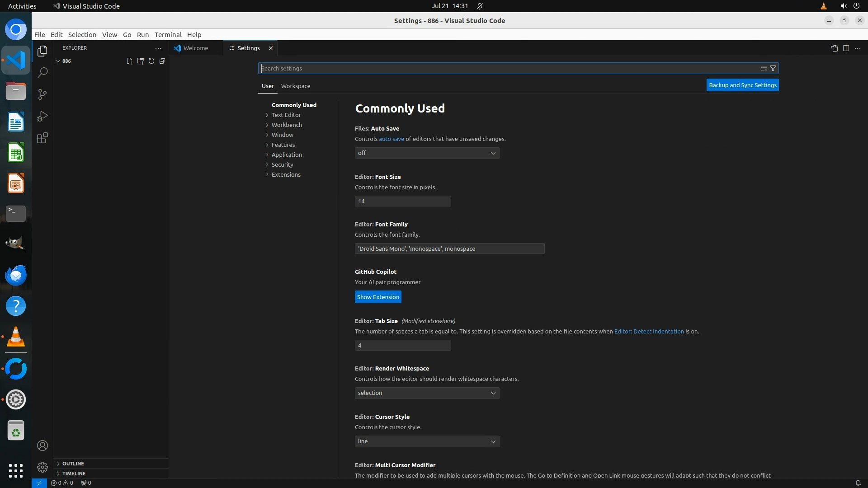The height and width of the screenshot is (488, 868).
Task: Switch to the Workspace settings tab
Action: pos(295,86)
